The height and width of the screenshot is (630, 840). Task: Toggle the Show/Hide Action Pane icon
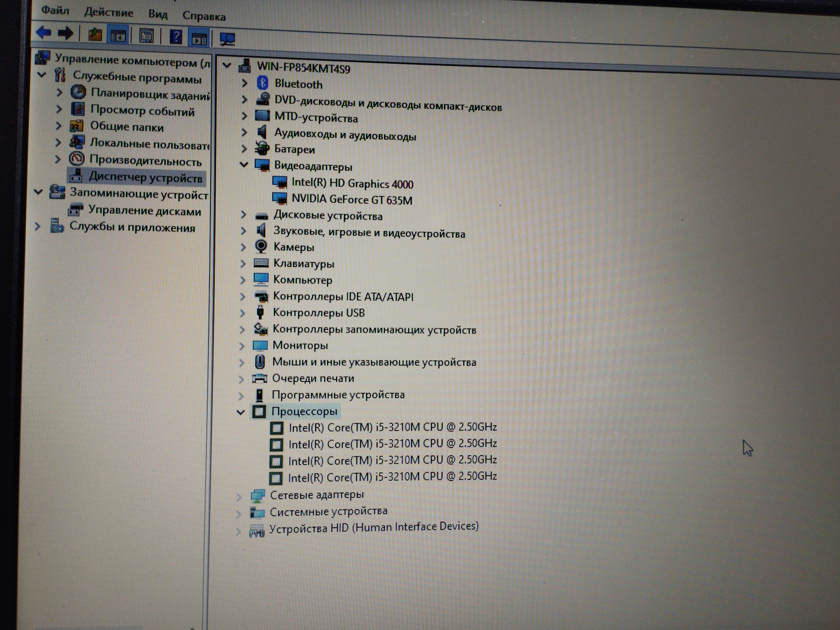[199, 38]
